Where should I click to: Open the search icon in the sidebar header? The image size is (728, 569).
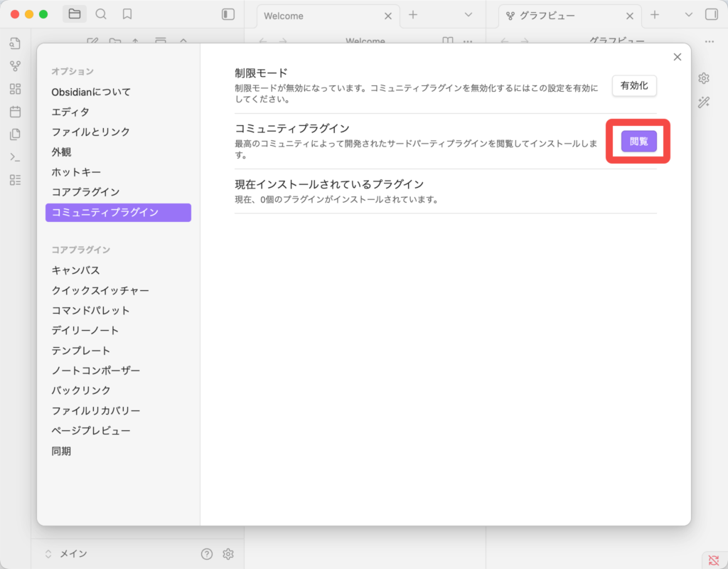[x=102, y=14]
